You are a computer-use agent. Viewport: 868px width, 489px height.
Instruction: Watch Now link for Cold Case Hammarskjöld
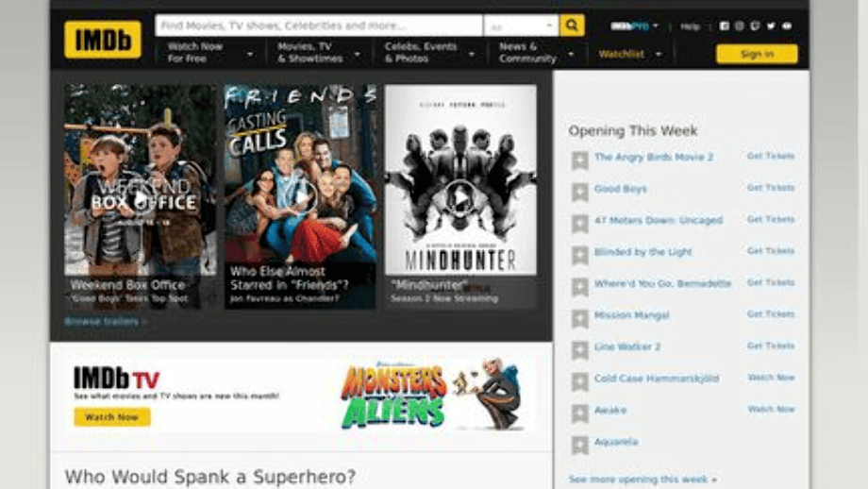[x=771, y=377]
